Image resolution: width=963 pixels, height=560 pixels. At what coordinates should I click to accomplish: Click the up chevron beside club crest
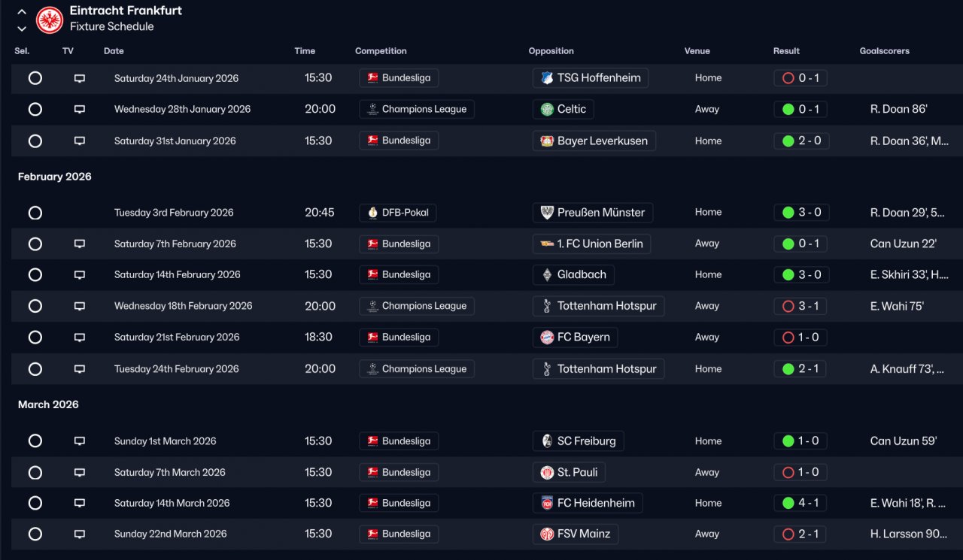tap(22, 12)
